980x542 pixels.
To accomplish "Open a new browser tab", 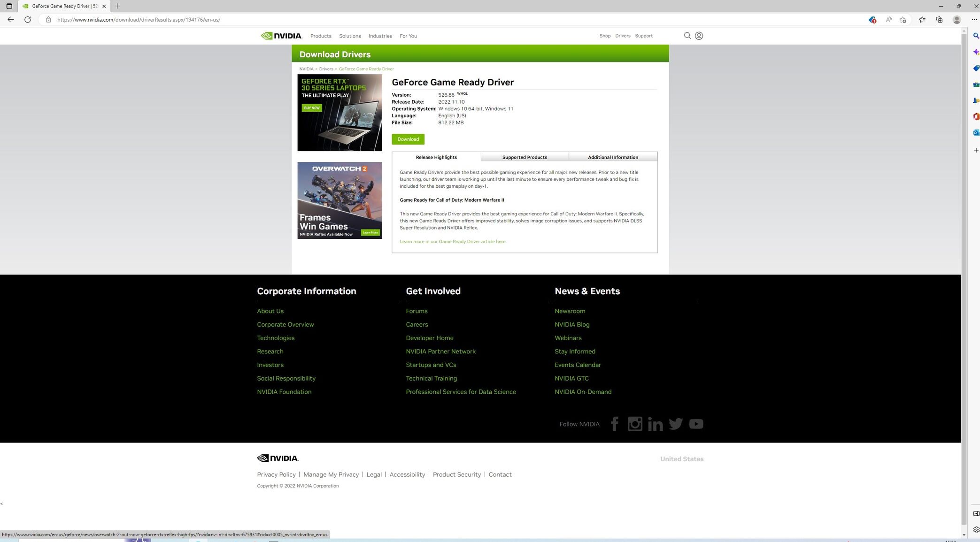I will click(117, 6).
